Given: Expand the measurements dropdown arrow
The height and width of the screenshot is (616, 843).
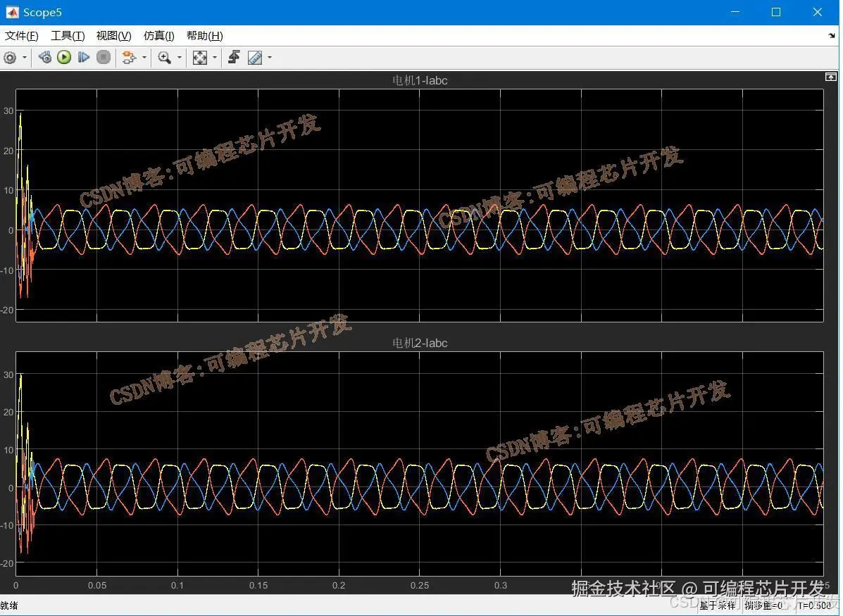Looking at the screenshot, I should pos(270,58).
